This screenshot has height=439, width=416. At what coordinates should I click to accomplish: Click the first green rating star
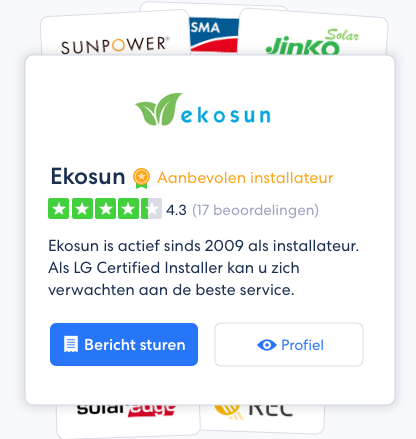click(58, 209)
